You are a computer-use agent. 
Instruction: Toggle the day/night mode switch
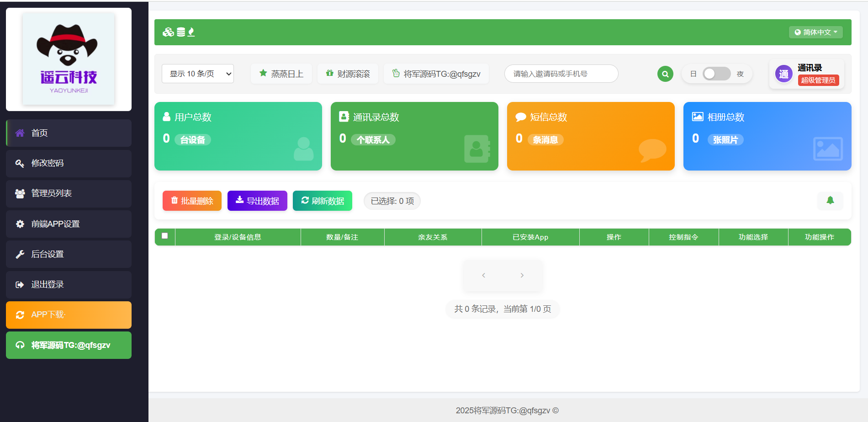[x=716, y=74]
